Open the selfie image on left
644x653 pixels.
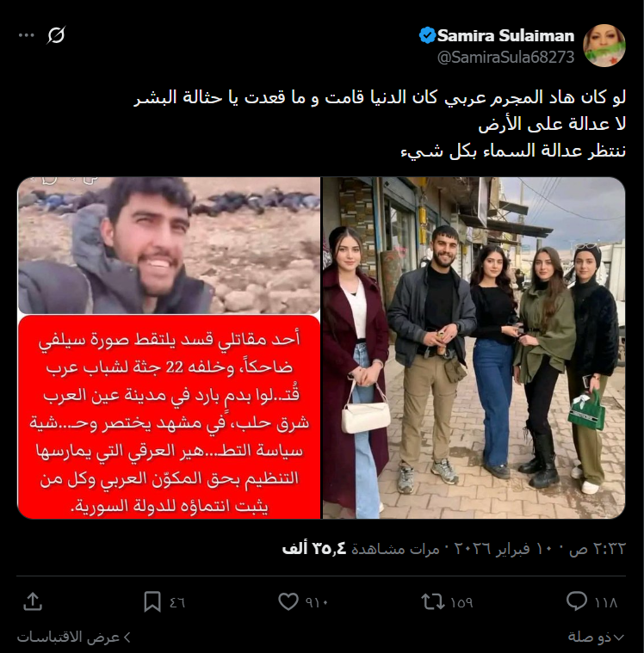(x=169, y=245)
